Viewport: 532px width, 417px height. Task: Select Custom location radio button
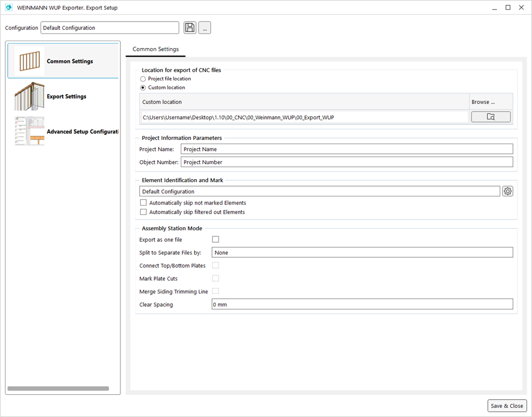(x=143, y=87)
